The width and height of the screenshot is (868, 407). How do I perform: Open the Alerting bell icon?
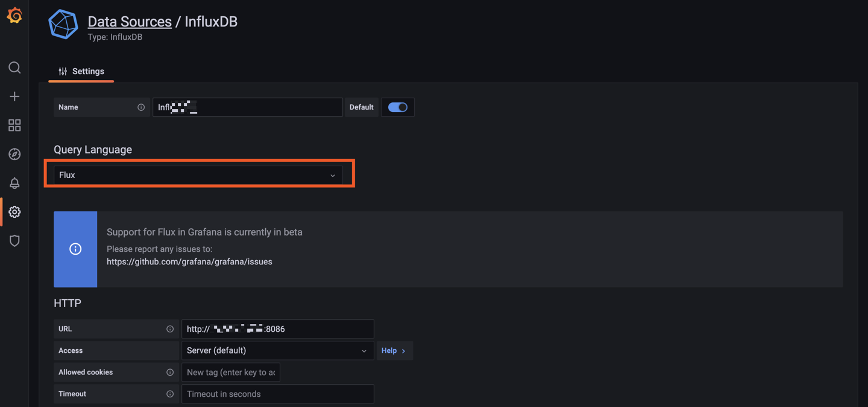14,183
